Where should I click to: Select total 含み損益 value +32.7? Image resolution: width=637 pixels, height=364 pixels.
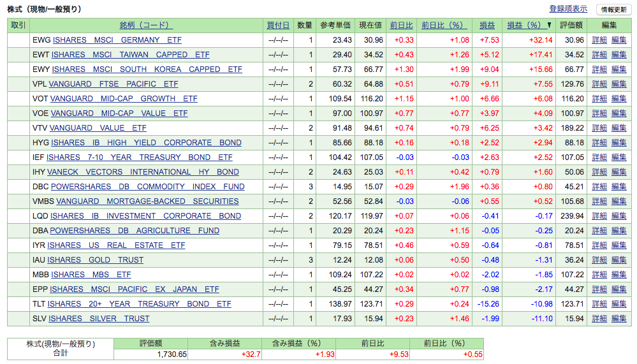(x=251, y=354)
